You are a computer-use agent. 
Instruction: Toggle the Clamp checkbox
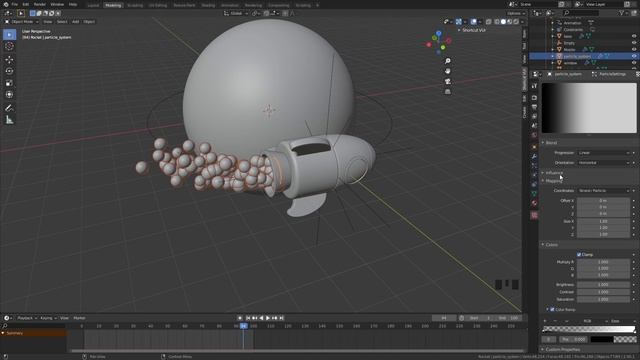coord(579,255)
